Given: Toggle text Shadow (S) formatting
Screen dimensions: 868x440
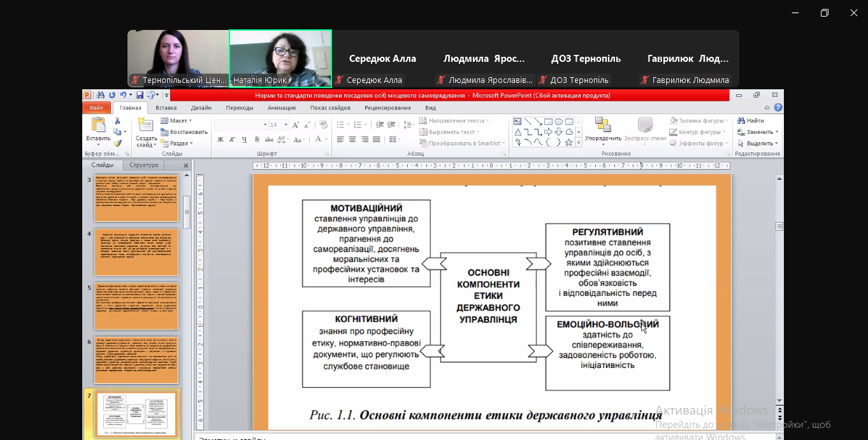Looking at the screenshot, I should (x=257, y=139).
